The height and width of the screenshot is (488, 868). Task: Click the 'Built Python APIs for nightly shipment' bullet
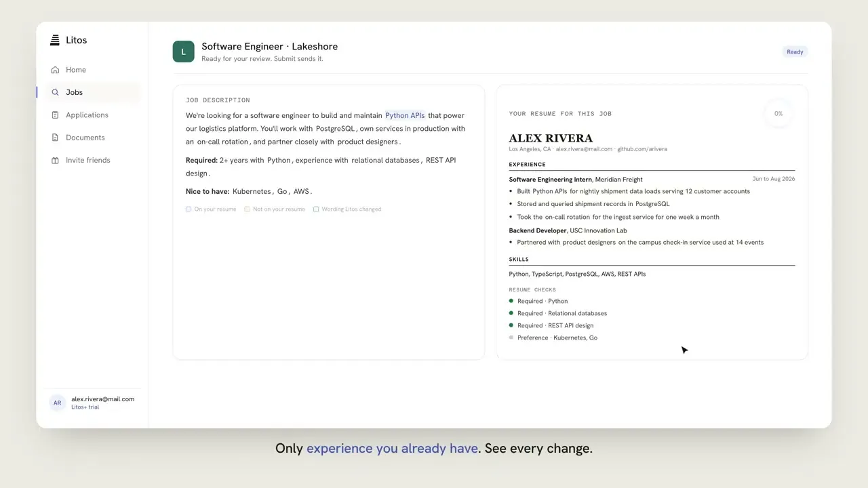coord(633,192)
